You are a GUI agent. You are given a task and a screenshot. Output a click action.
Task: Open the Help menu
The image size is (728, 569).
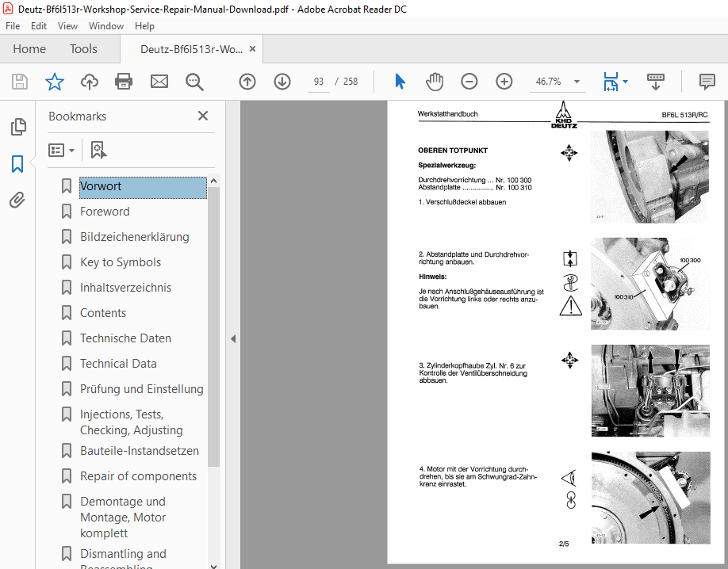(144, 26)
